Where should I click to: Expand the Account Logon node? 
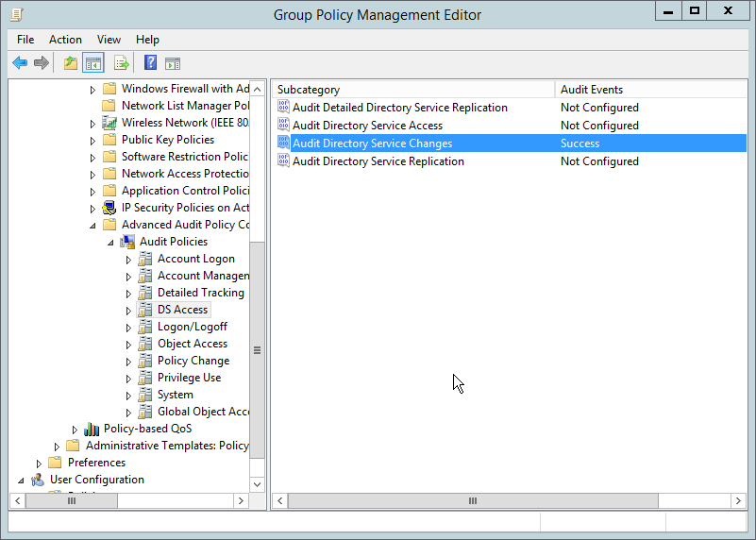pyautogui.click(x=129, y=259)
